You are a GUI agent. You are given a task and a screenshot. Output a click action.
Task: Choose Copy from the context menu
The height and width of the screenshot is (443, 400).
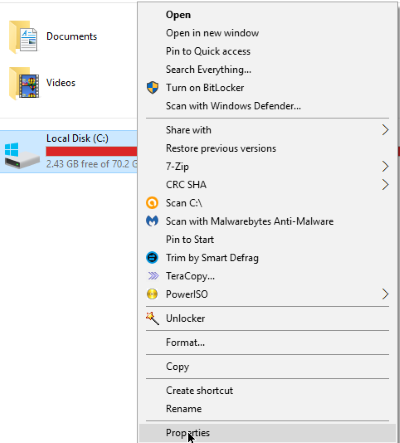tap(268, 366)
